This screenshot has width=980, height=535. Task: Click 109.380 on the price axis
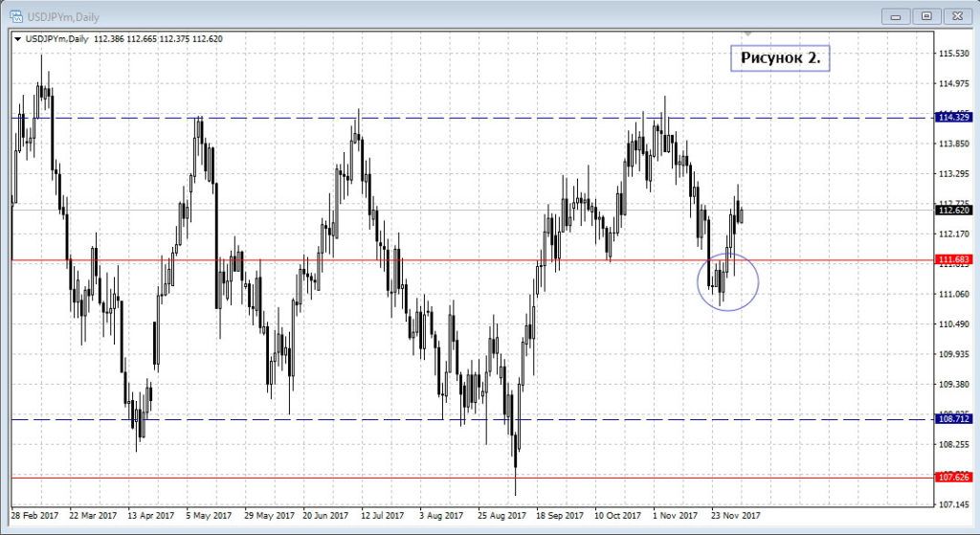953,385
